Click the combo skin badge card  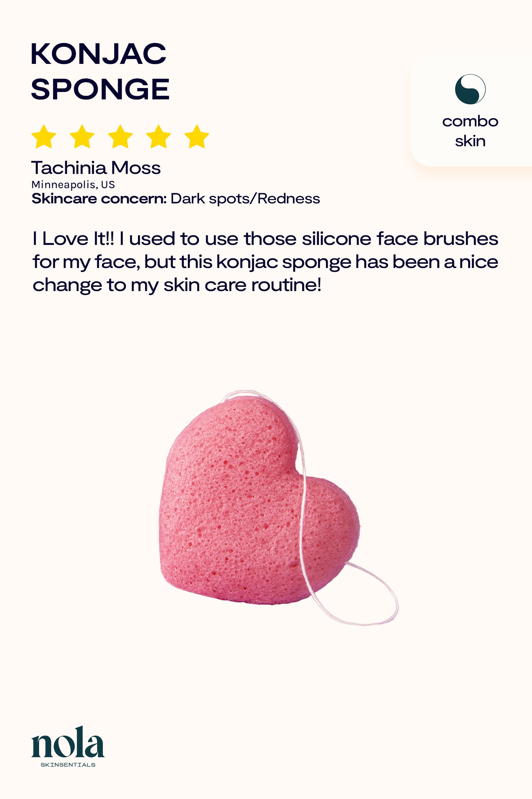tap(471, 112)
